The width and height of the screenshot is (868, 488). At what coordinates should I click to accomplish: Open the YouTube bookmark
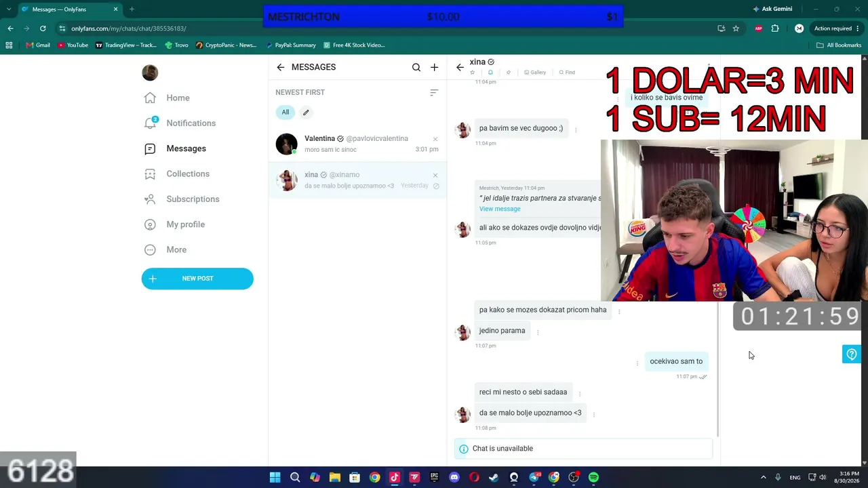click(x=73, y=45)
